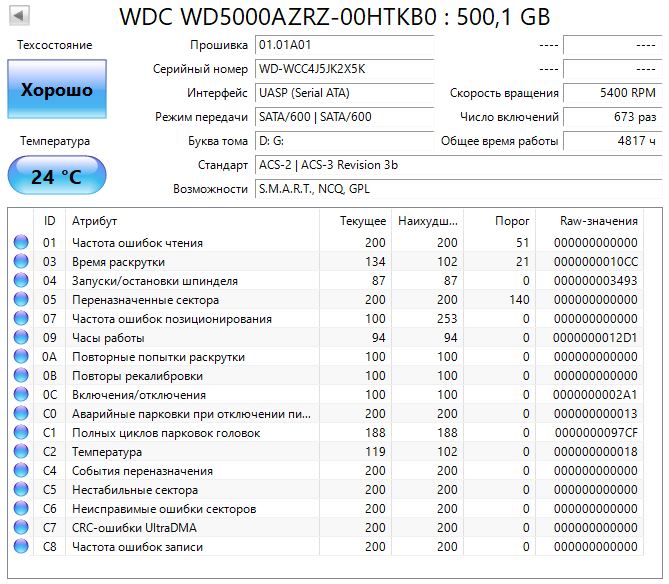Click status orb for События переназначения
Viewport: 669px width, 584px height.
click(21, 471)
